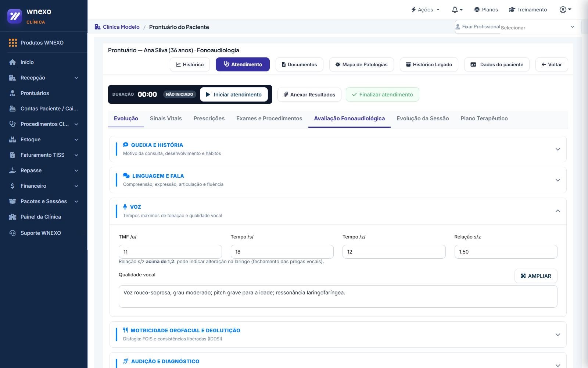Click the Prontuários sidebar icon
This screenshot has width=588, height=368.
tap(12, 93)
